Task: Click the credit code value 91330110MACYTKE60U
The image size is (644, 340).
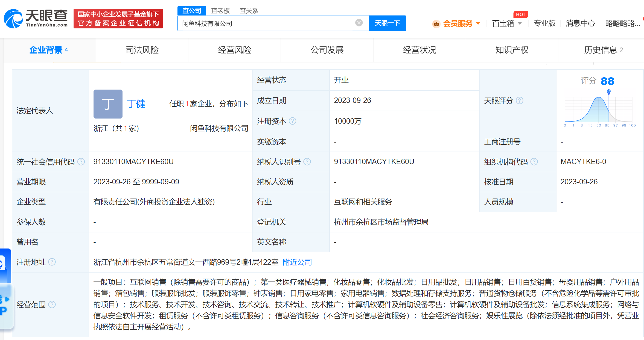Action: click(x=133, y=162)
